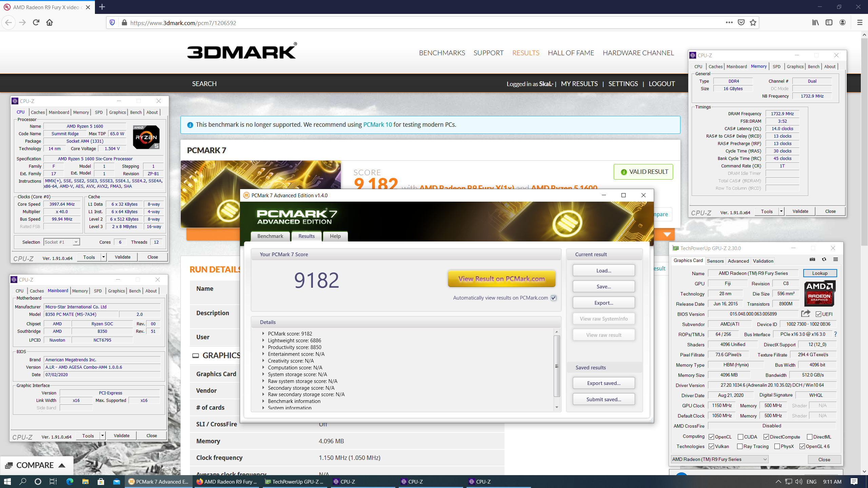Expand the PCMark score details row
868x488 pixels.
[x=263, y=333]
